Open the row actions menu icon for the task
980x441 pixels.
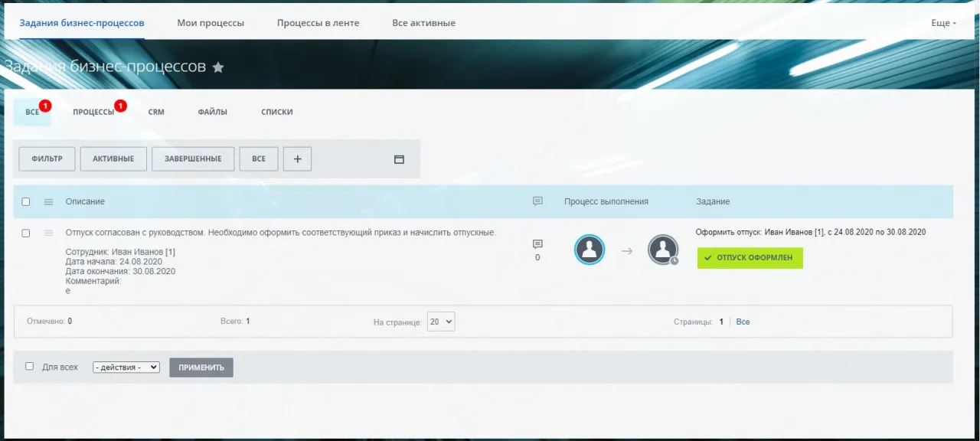pyautogui.click(x=48, y=233)
